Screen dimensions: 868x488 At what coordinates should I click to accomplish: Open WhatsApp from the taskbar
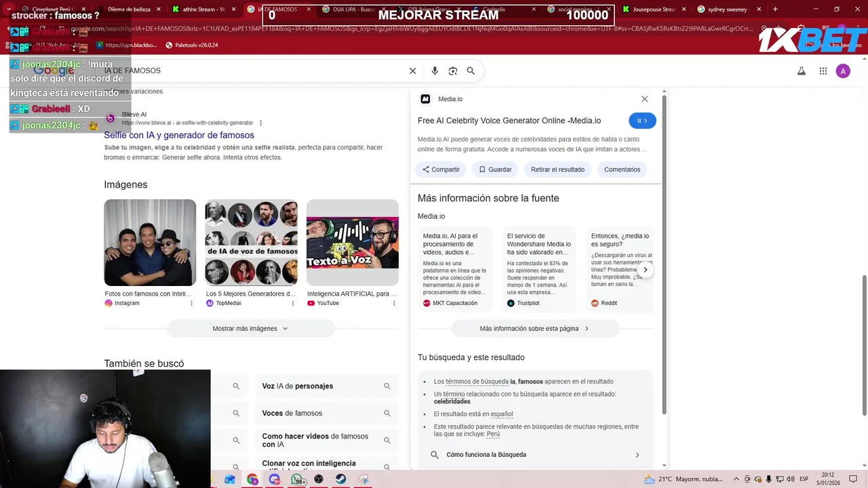pyautogui.click(x=297, y=479)
